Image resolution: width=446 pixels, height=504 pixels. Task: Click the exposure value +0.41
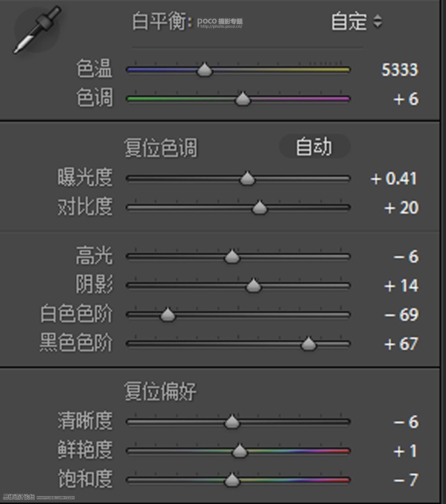393,178
